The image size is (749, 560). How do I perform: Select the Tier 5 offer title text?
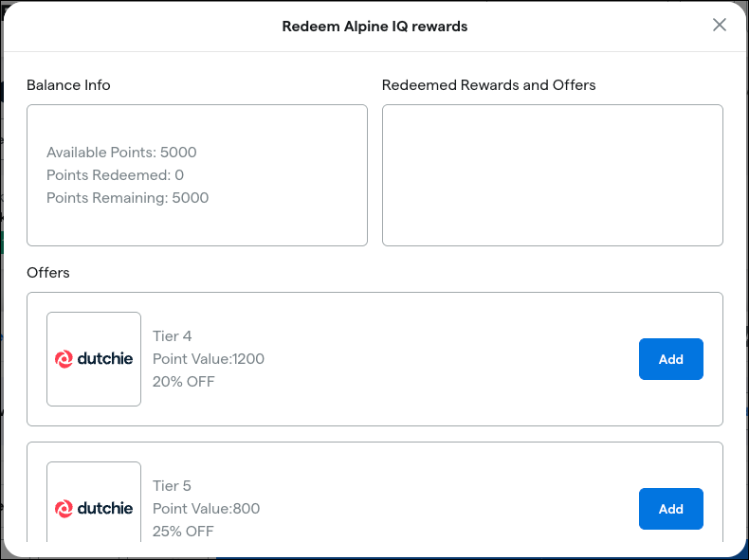(172, 485)
